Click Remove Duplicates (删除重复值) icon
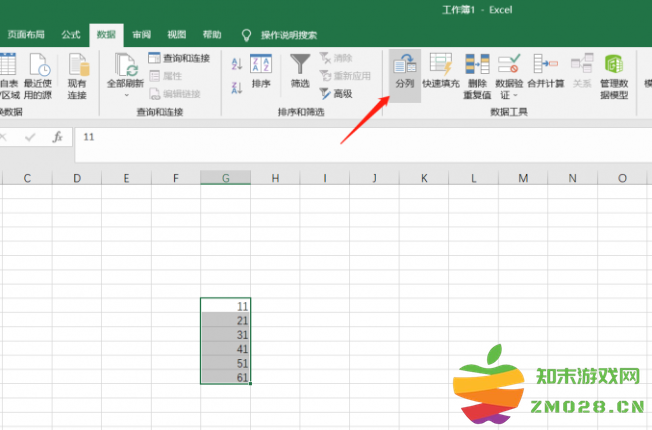 [477, 64]
